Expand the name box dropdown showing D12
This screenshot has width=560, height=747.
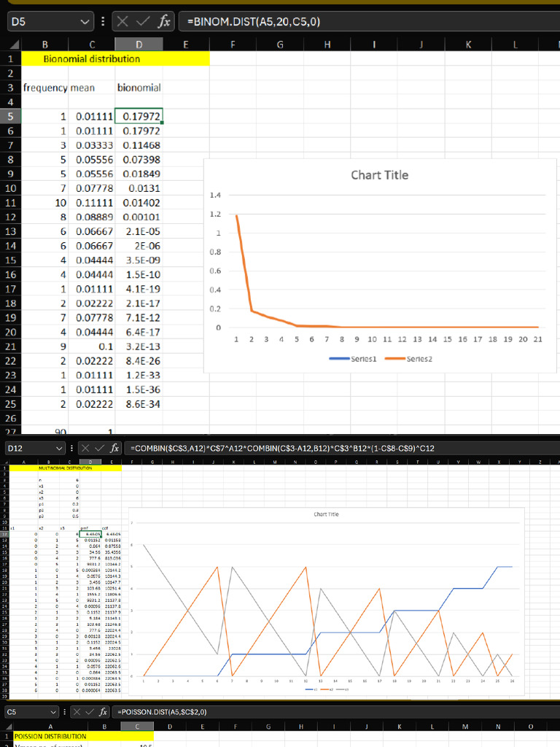(59, 449)
